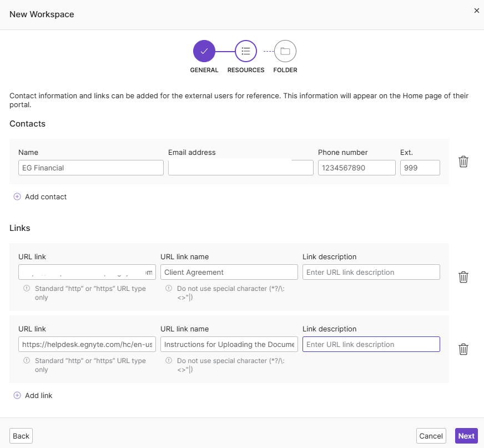This screenshot has height=448, width=484.
Task: Edit the helpdesk.egnyte.com URL link field
Action: point(87,344)
